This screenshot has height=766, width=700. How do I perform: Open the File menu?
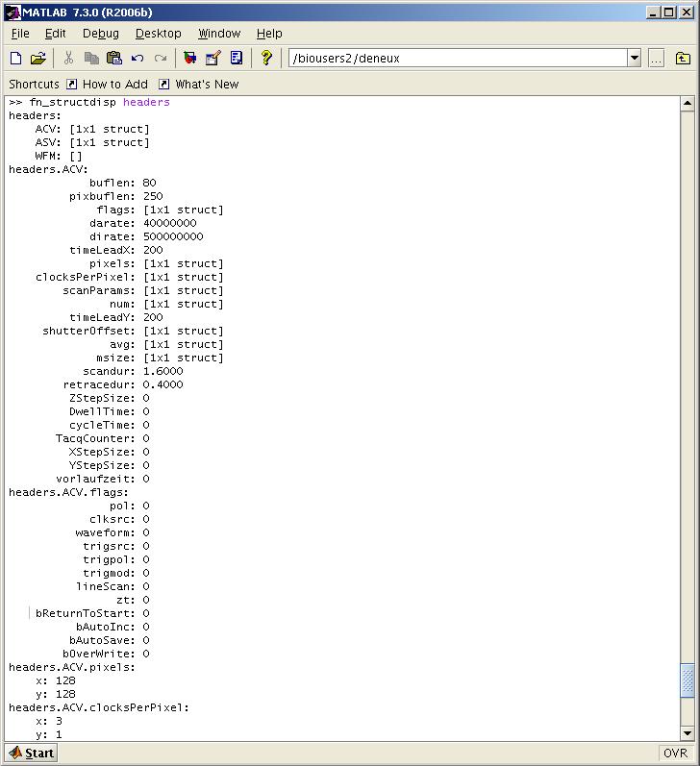pyautogui.click(x=20, y=34)
